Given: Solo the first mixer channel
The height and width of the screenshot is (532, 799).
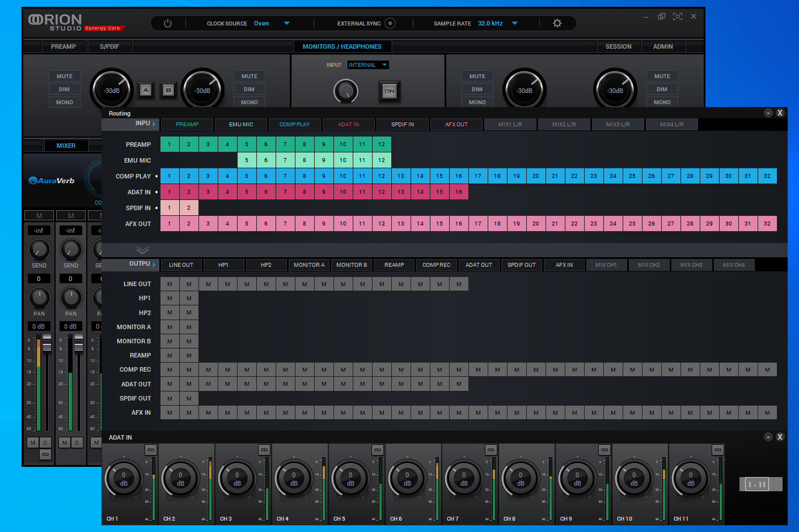Looking at the screenshot, I should [x=45, y=442].
